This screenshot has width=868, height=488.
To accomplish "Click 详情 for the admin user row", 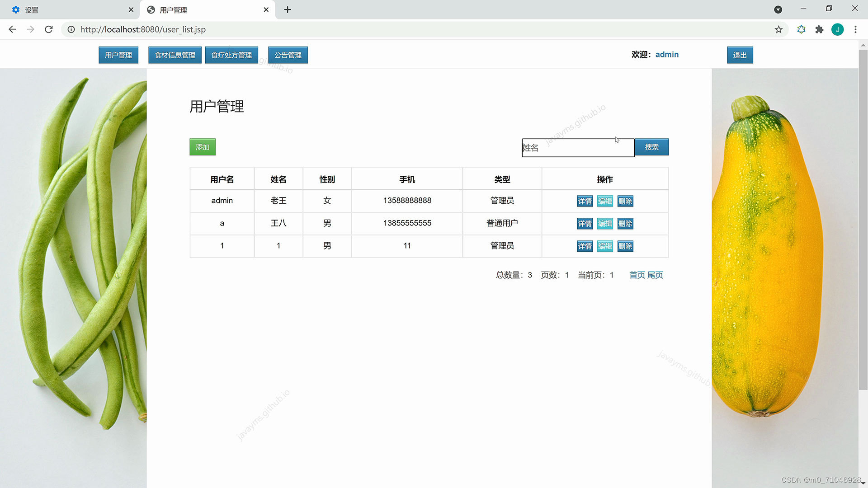I will coord(585,201).
